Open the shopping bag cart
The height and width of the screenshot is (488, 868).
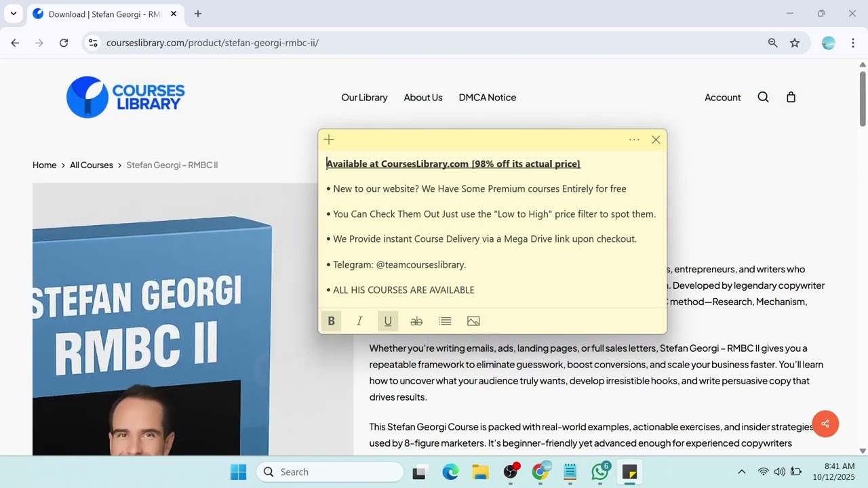(791, 97)
